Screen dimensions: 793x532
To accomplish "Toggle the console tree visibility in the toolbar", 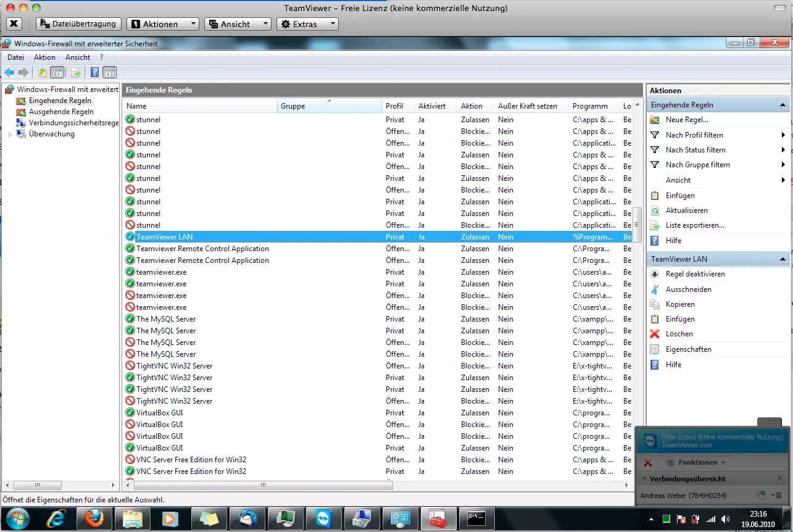I will tap(57, 72).
